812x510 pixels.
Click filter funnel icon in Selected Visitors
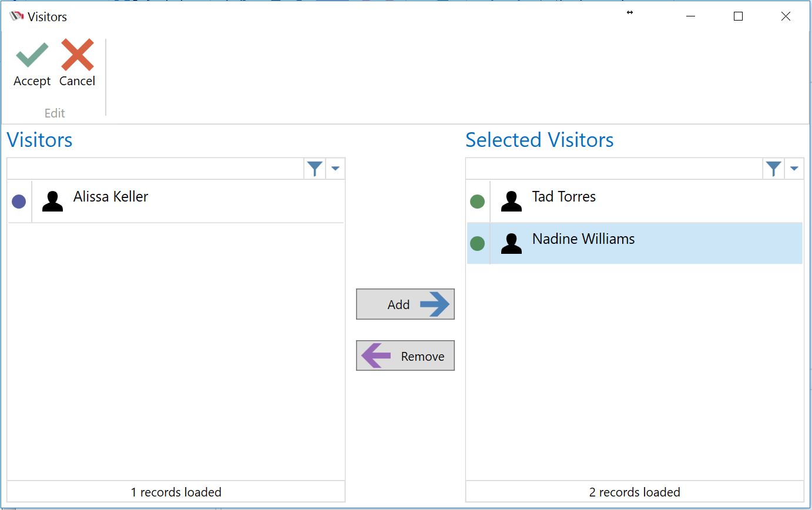773,169
